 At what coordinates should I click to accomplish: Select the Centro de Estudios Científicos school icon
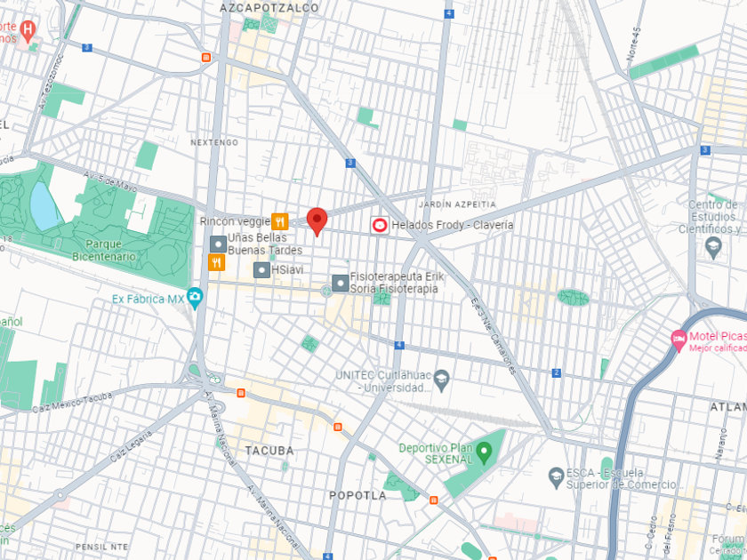713,248
